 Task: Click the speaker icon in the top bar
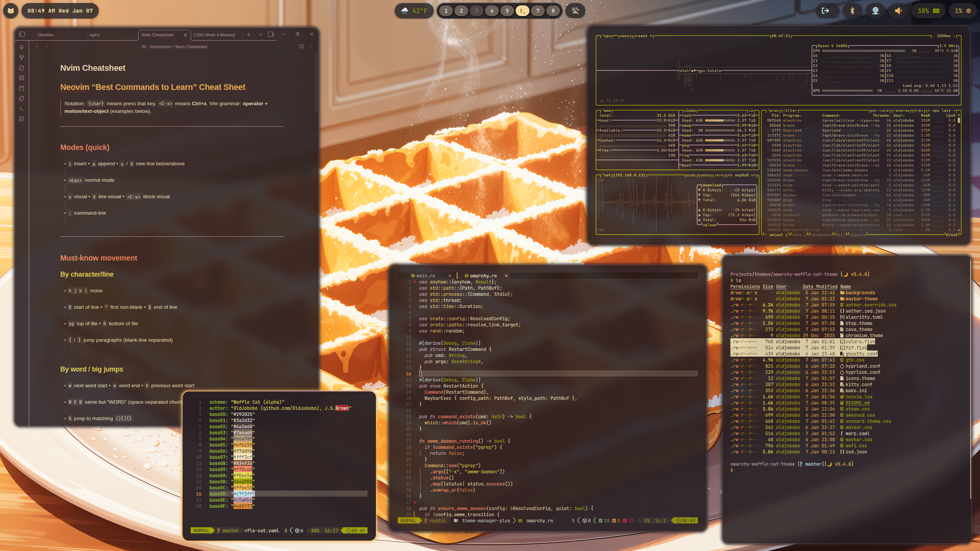pyautogui.click(x=898, y=11)
